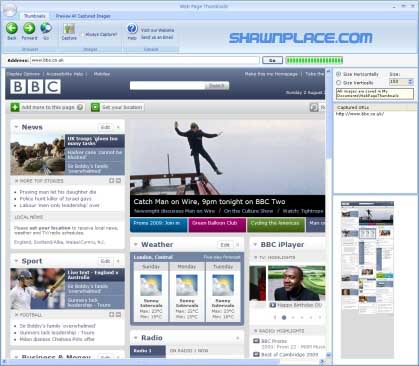Open Preview All Captured Images tab
This screenshot has width=419, height=366.
tap(83, 16)
